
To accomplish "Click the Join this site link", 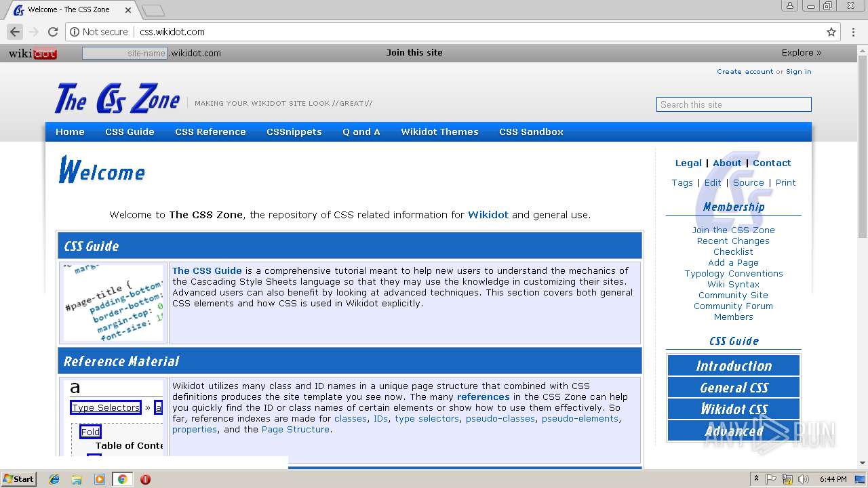I will 414,52.
